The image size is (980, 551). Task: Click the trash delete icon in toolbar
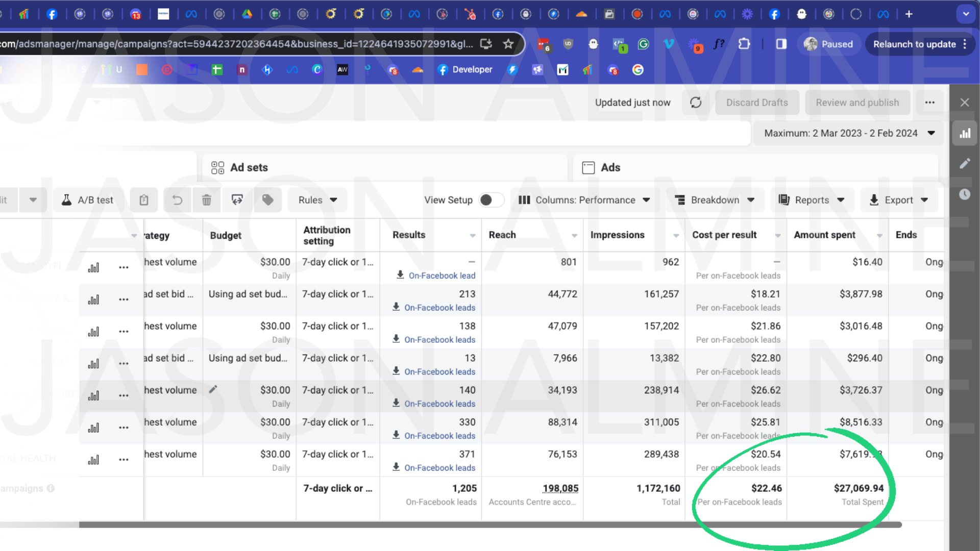pos(207,200)
